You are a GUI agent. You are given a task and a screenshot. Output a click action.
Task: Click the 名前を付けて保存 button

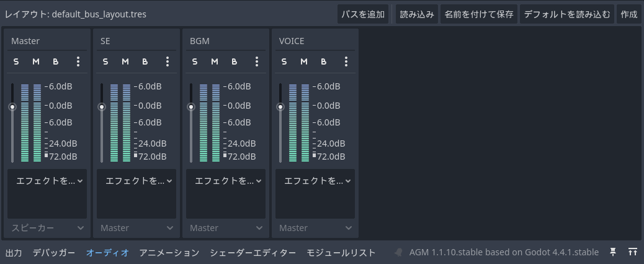[479, 14]
